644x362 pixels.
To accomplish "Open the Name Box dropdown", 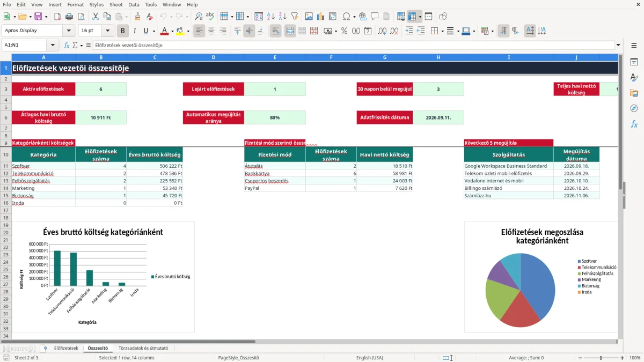I will click(53, 46).
